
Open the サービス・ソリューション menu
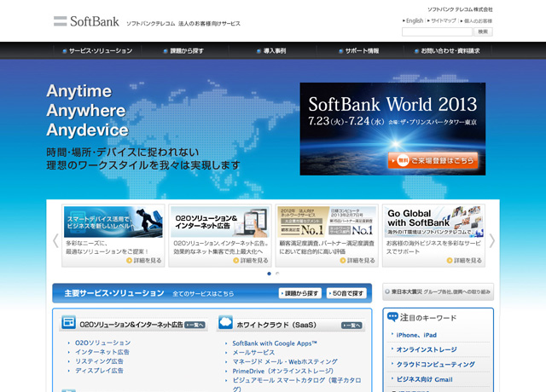pos(97,51)
